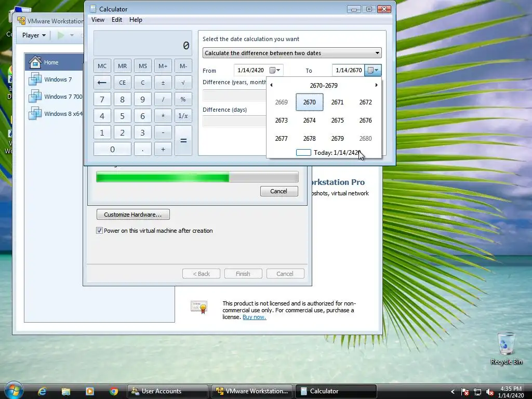Toggle Power on this virtual machine checkbox

(x=99, y=231)
